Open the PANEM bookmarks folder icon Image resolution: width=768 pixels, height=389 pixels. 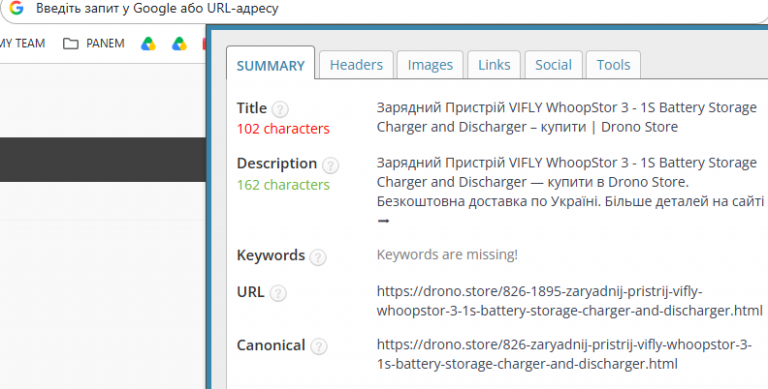tap(71, 44)
